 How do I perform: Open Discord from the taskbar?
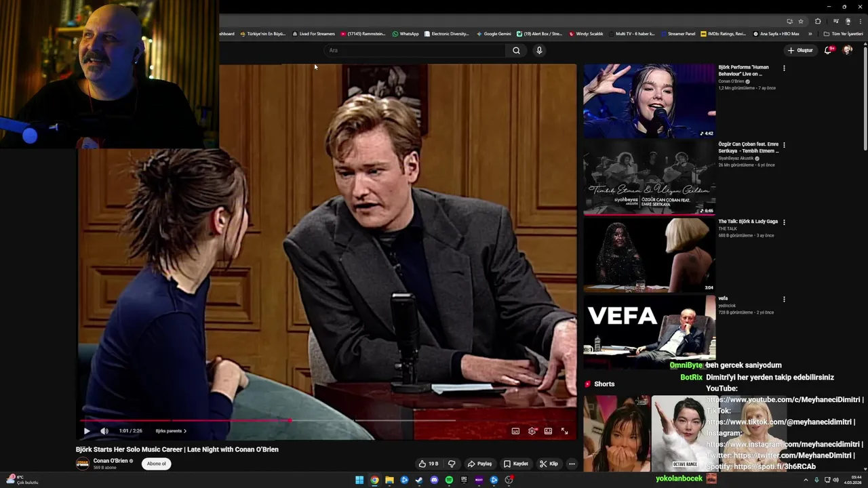(434, 480)
